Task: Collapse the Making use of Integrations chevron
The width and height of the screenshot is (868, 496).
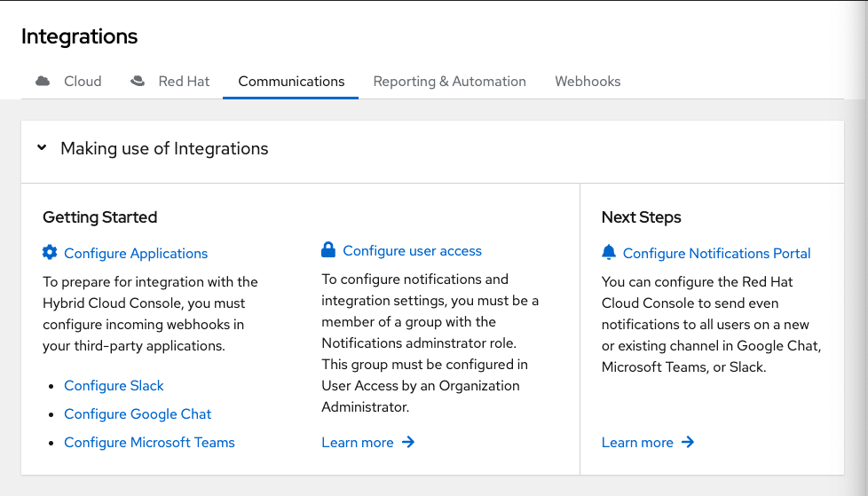Action: point(42,148)
